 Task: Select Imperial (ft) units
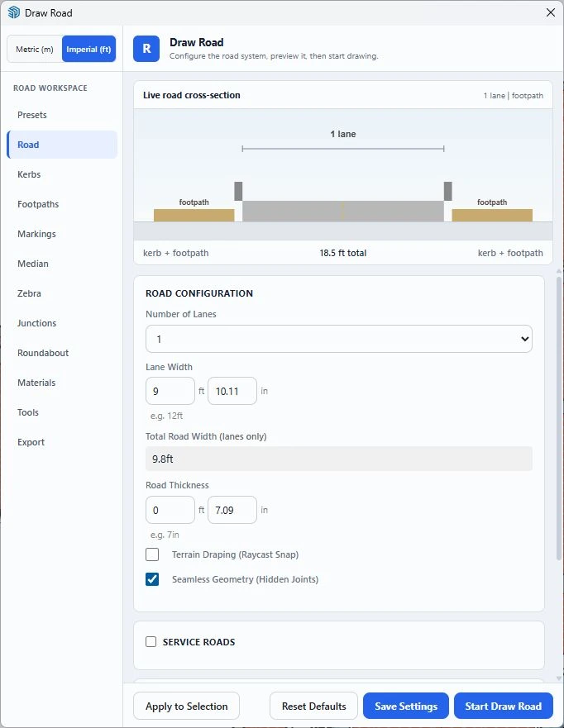88,50
